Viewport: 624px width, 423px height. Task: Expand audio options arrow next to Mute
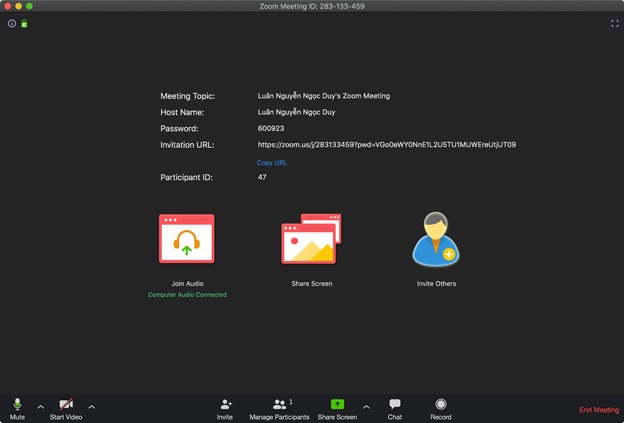click(41, 407)
